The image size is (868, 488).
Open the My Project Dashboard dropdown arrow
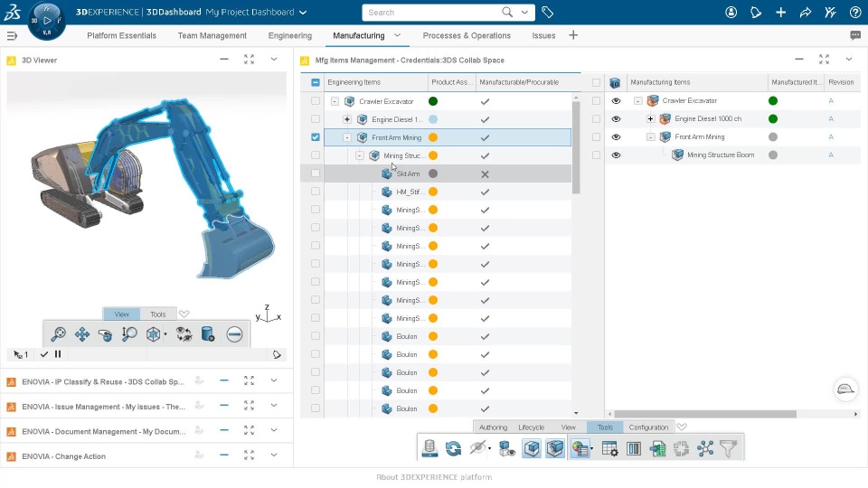tap(303, 12)
